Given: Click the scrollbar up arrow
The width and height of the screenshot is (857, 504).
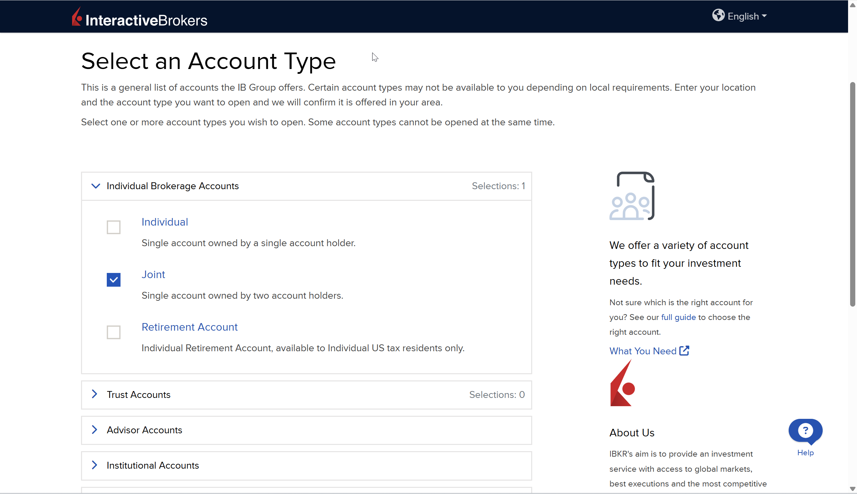Looking at the screenshot, I should tap(853, 5).
